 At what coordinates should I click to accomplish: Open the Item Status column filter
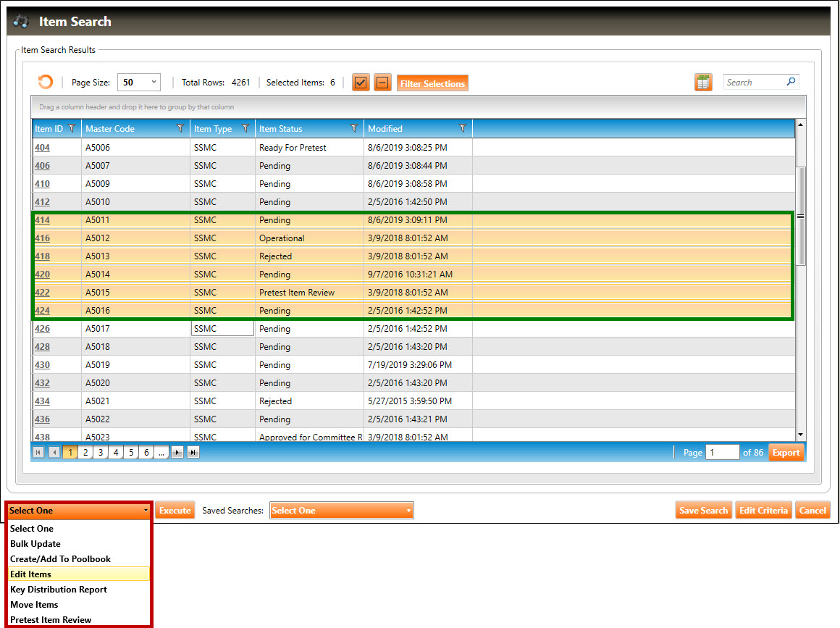click(353, 129)
